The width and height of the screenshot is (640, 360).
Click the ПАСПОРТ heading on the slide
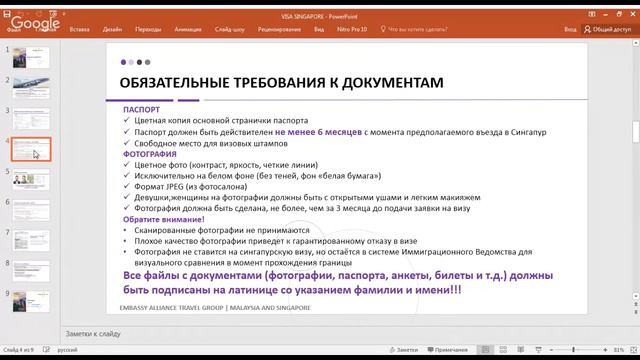coord(141,109)
